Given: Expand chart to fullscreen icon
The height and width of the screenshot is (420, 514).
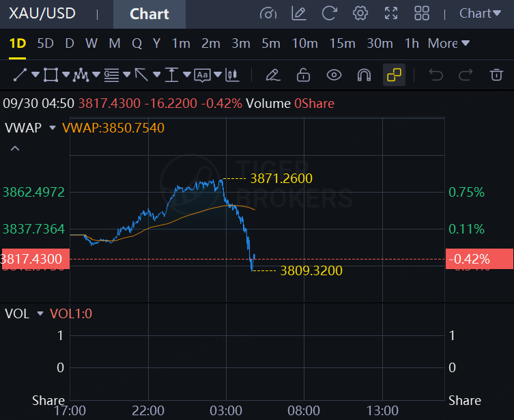Looking at the screenshot, I should [390, 14].
